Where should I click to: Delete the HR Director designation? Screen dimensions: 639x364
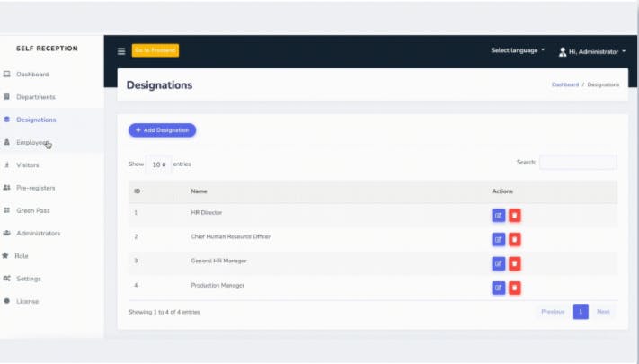coord(515,215)
